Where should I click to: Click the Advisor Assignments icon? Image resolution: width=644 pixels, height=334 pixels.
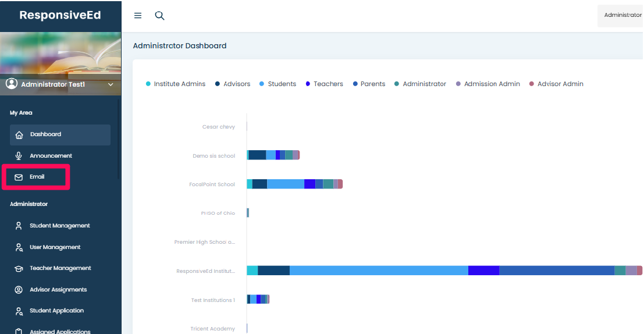click(19, 290)
